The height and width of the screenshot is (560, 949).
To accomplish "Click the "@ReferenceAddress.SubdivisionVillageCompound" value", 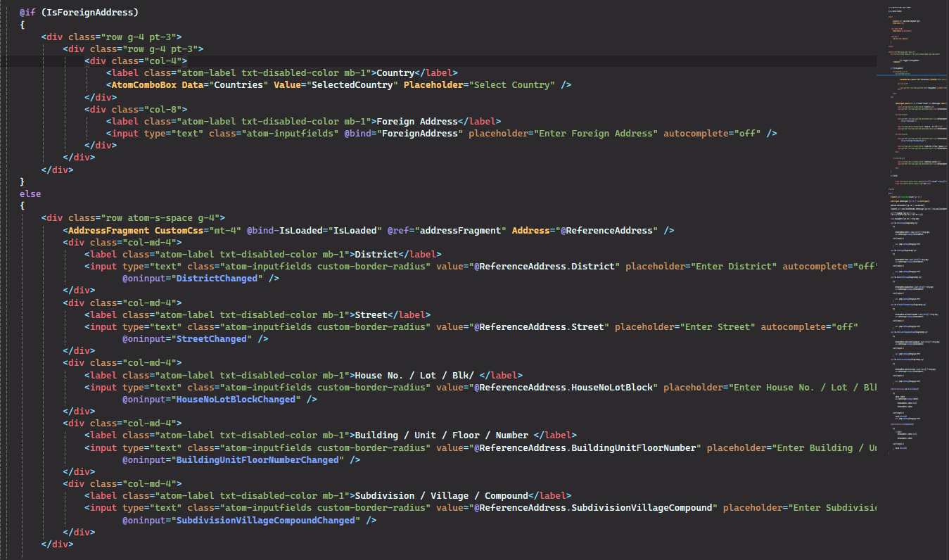I will pyautogui.click(x=594, y=508).
